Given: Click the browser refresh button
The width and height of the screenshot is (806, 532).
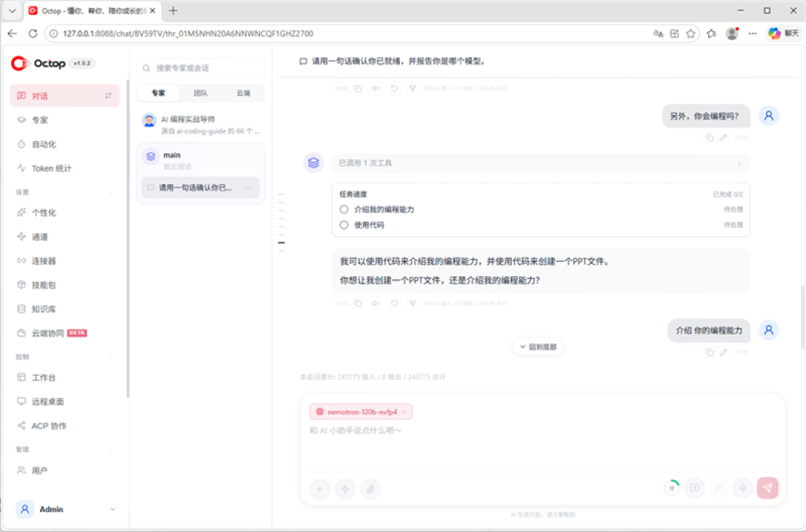Looking at the screenshot, I should [33, 34].
